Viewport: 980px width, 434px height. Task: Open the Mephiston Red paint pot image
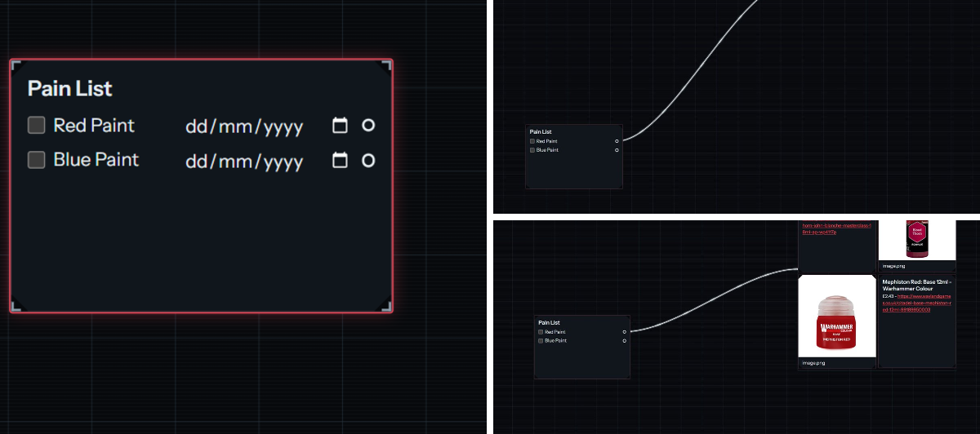[x=837, y=316]
